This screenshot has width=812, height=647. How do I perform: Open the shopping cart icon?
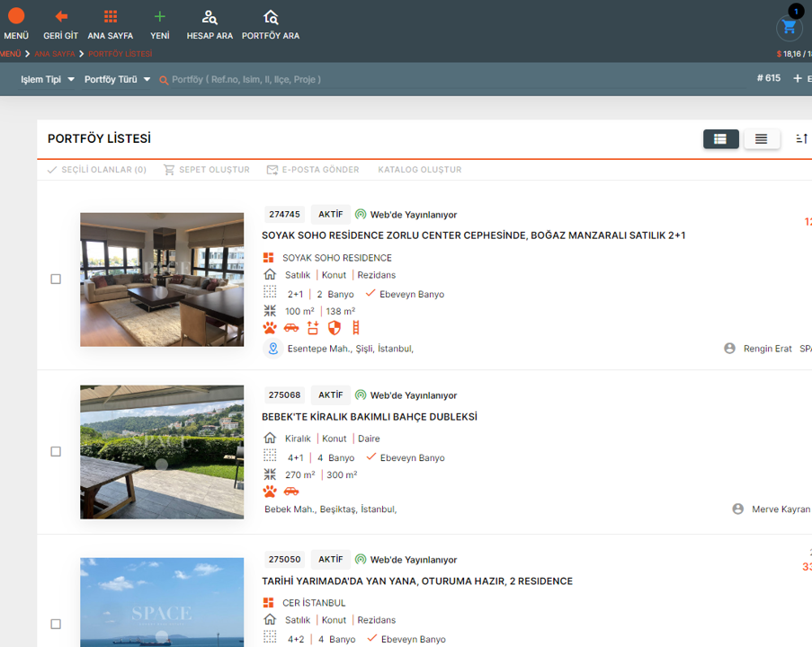click(789, 27)
